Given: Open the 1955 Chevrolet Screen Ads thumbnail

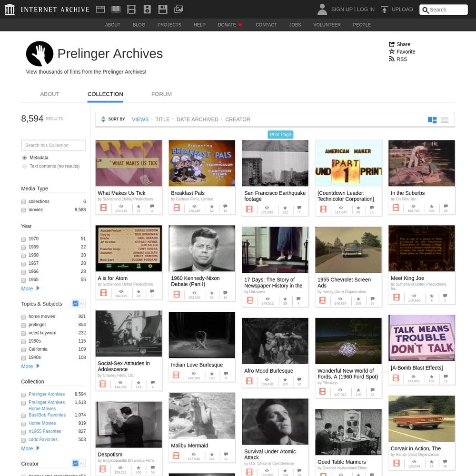Looking at the screenshot, I should 348,250.
